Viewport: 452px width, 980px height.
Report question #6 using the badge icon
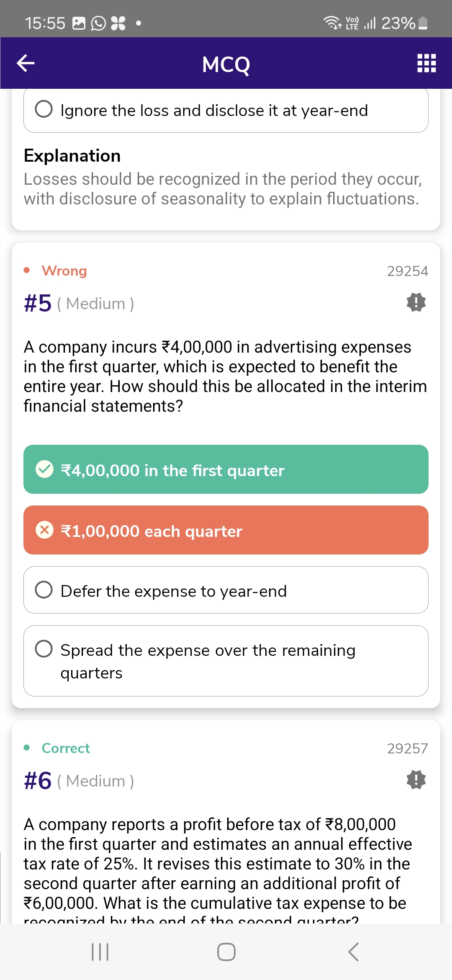click(416, 779)
